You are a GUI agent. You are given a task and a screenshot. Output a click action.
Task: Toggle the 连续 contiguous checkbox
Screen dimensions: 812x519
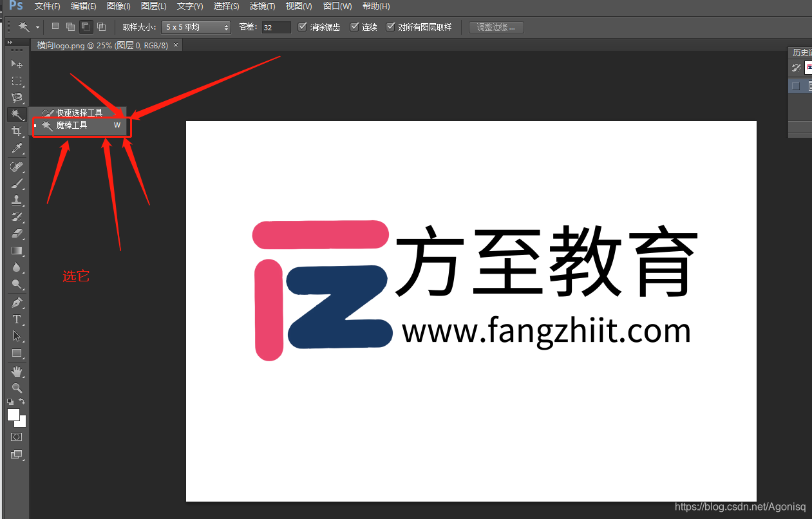(x=354, y=27)
